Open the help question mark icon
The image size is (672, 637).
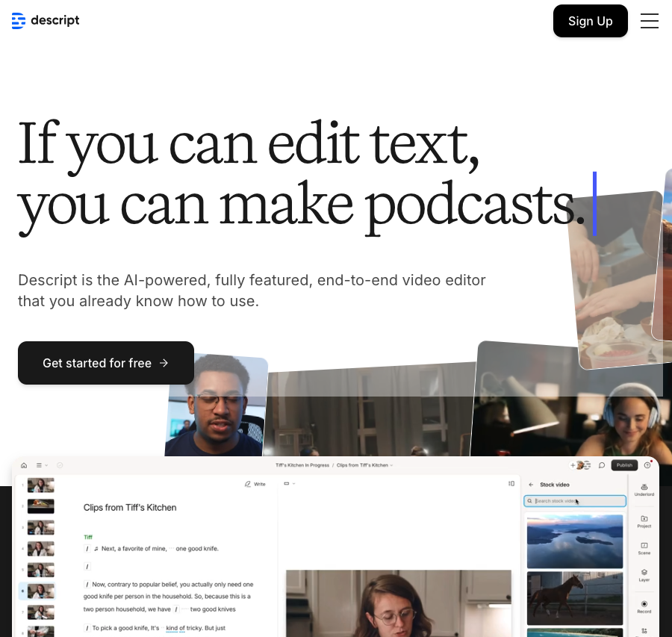coord(647,465)
